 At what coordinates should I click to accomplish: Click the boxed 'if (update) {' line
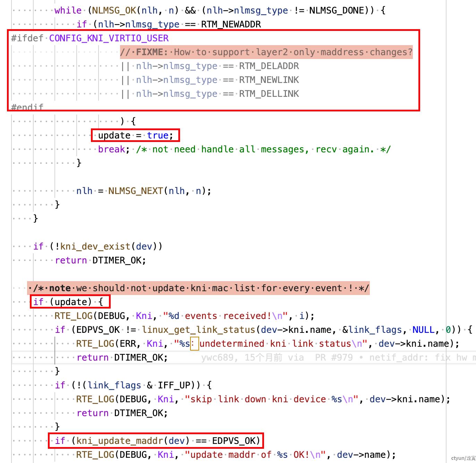click(70, 302)
